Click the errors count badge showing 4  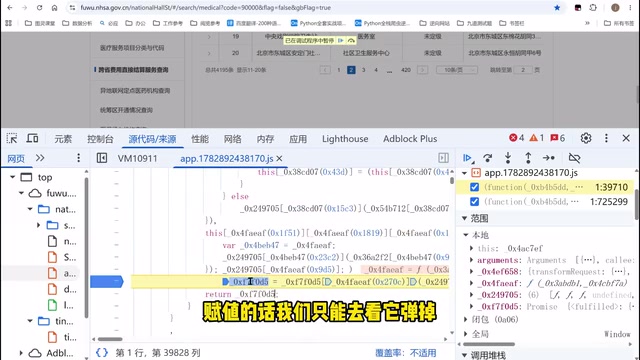pyautogui.click(x=516, y=138)
